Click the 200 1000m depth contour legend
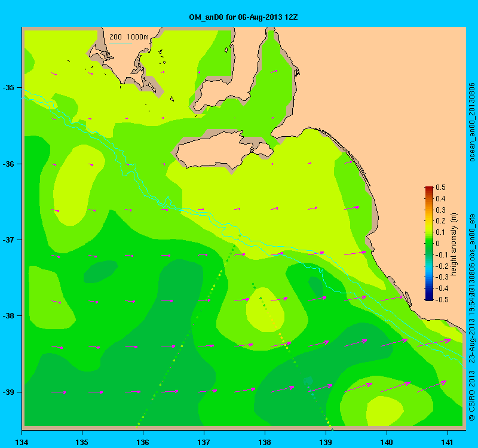Image resolution: width=478 pixels, height=448 pixels. pos(129,37)
